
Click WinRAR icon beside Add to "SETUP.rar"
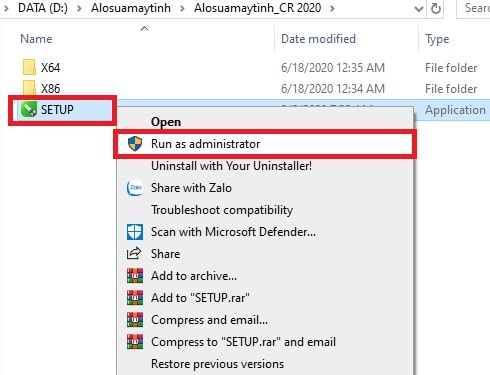135,298
